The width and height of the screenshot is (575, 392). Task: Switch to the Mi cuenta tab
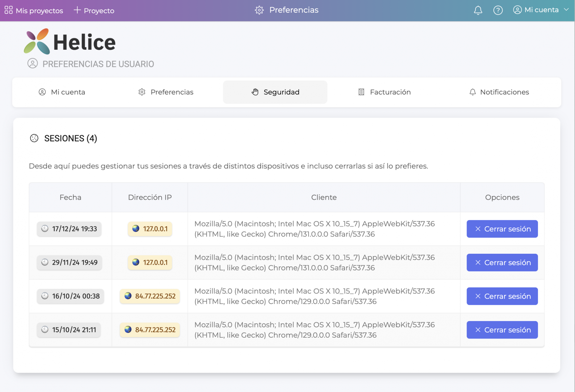click(x=62, y=92)
